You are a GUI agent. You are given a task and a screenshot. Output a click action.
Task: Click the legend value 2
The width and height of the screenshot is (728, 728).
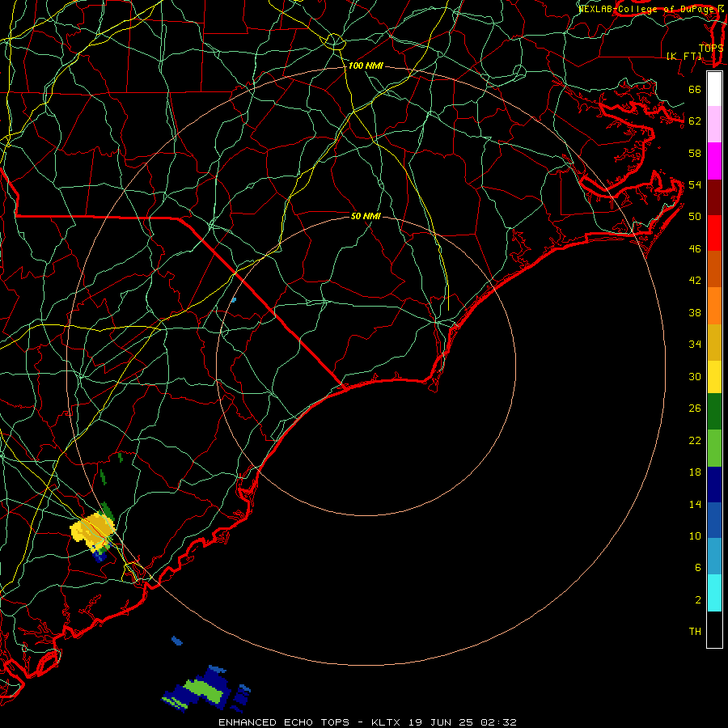click(697, 600)
